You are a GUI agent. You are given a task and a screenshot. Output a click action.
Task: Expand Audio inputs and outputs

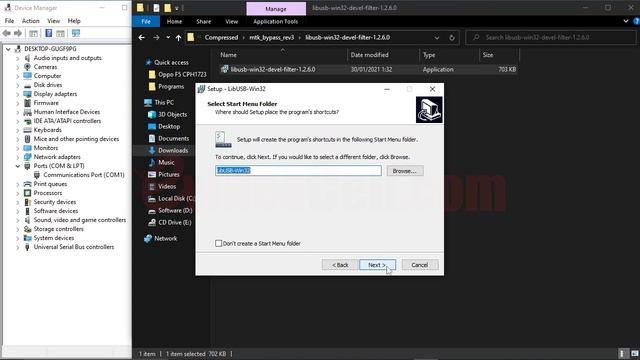click(x=18, y=58)
